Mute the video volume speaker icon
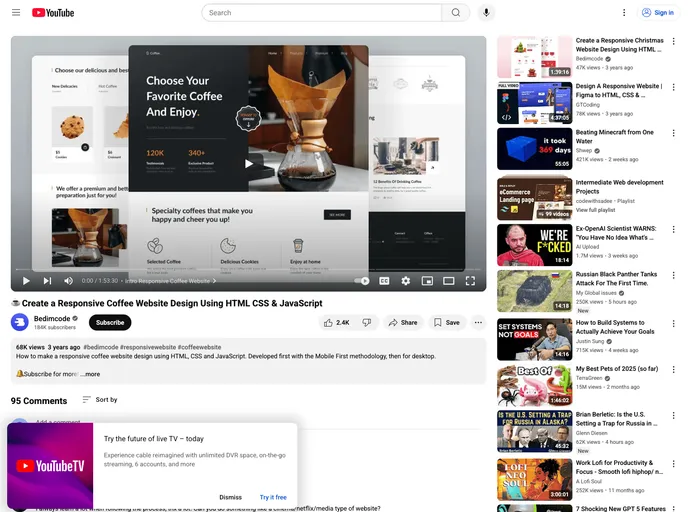This screenshot has width=688, height=512. [x=68, y=281]
